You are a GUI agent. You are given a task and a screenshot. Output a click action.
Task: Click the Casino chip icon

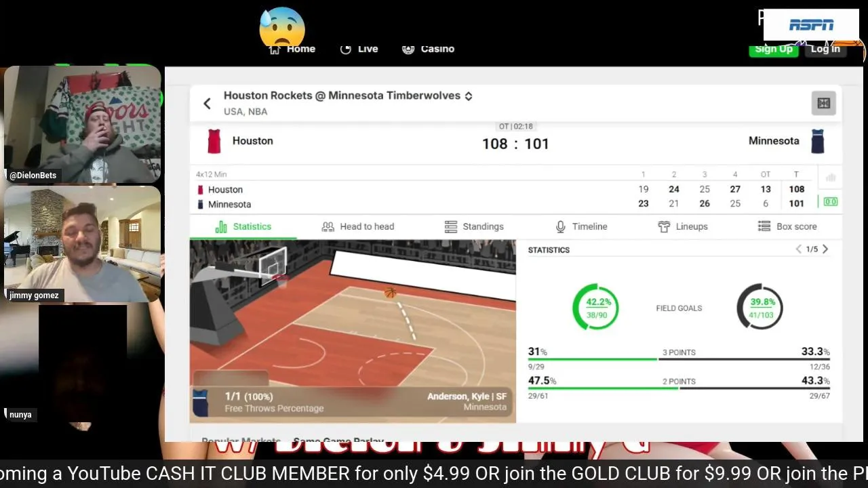coord(408,49)
